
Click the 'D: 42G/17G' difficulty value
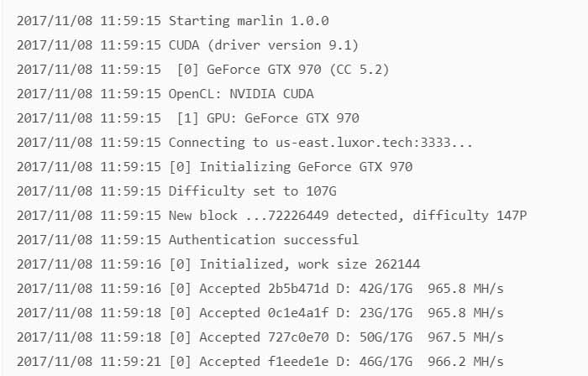pos(375,289)
